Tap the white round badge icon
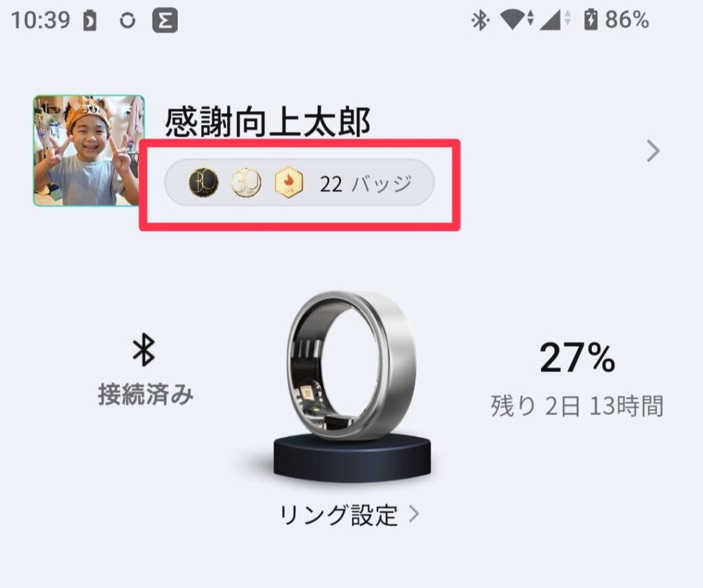703x588 pixels. click(246, 183)
